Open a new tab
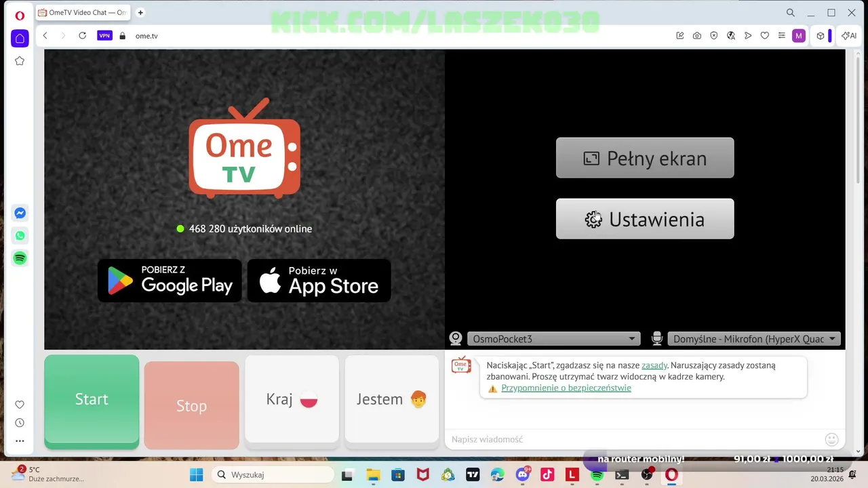This screenshot has height=488, width=868. (x=140, y=13)
